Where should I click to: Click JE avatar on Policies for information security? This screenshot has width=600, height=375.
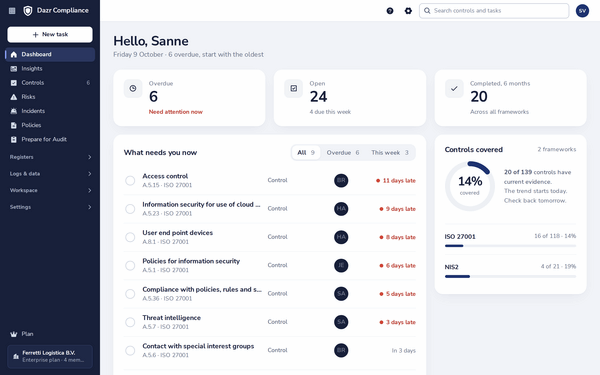coord(341,265)
